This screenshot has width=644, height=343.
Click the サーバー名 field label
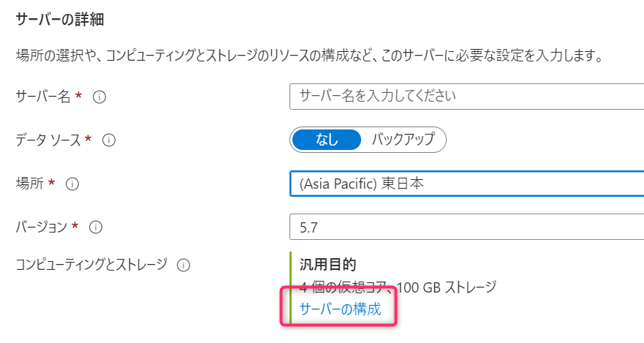(43, 97)
